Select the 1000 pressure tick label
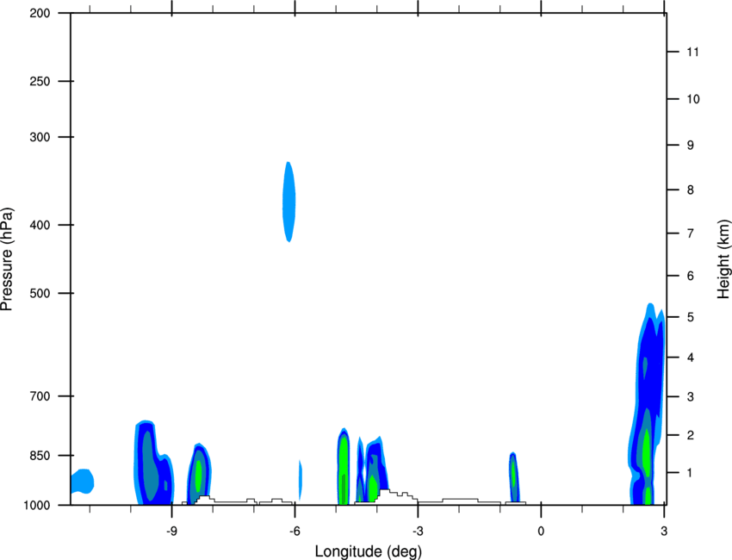The height and width of the screenshot is (560, 732). point(36,506)
